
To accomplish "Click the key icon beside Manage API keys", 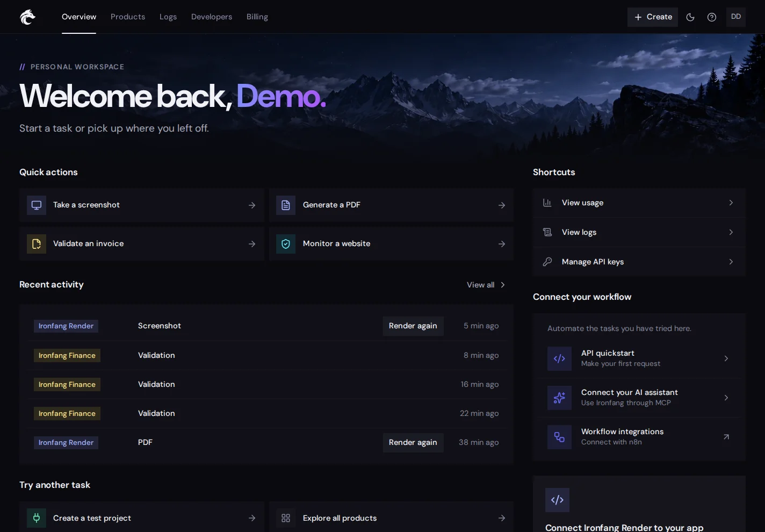I will coord(547,262).
